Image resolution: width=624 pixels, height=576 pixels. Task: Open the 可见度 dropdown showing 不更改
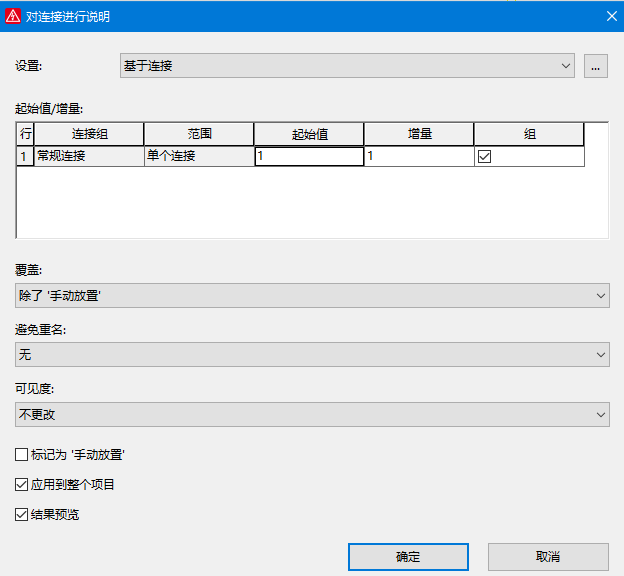tap(312, 414)
